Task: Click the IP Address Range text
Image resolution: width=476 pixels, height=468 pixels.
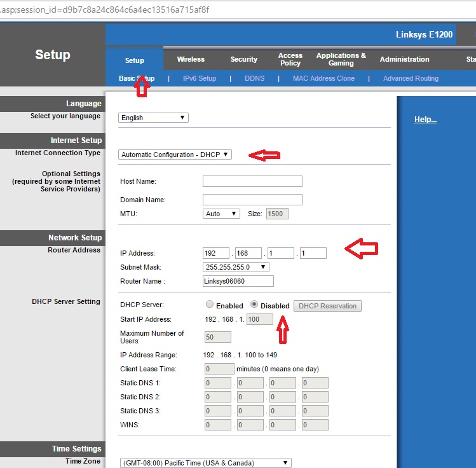Action: [240, 355]
